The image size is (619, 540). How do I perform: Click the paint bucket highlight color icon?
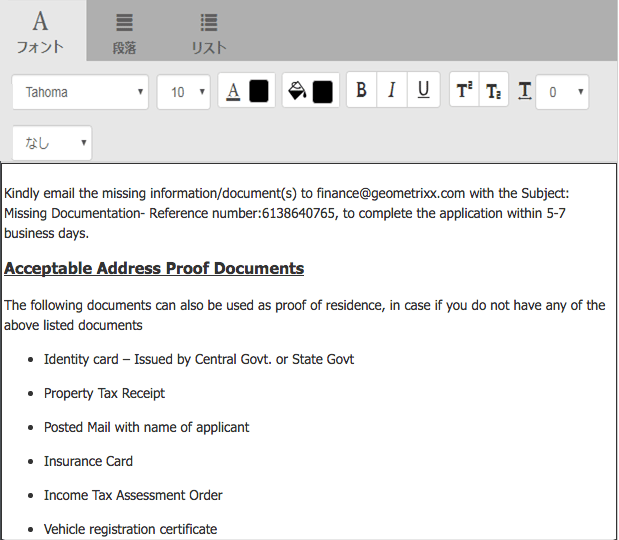pos(297,91)
